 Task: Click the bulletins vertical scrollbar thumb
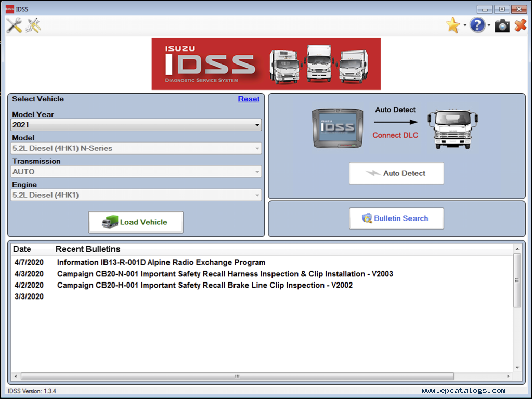[x=517, y=280]
